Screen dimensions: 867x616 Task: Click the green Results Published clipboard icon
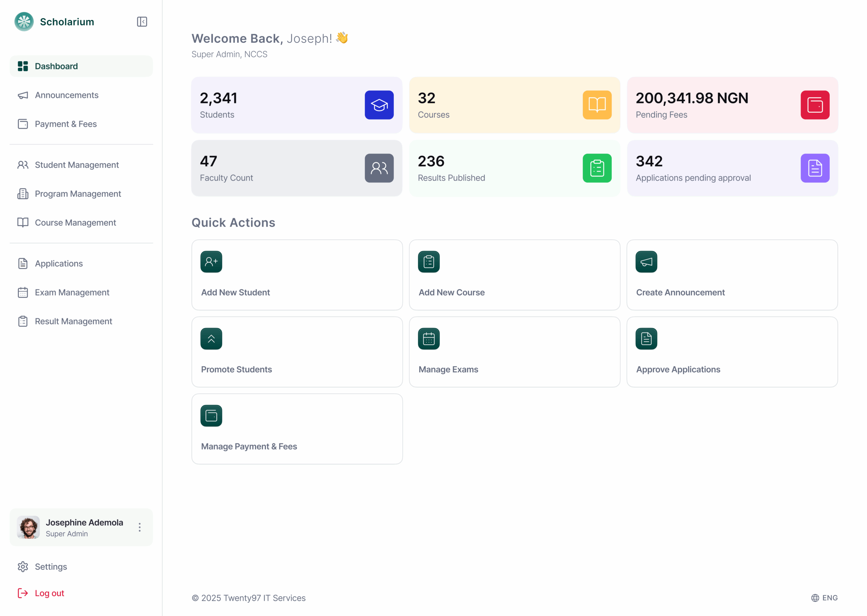[596, 168]
